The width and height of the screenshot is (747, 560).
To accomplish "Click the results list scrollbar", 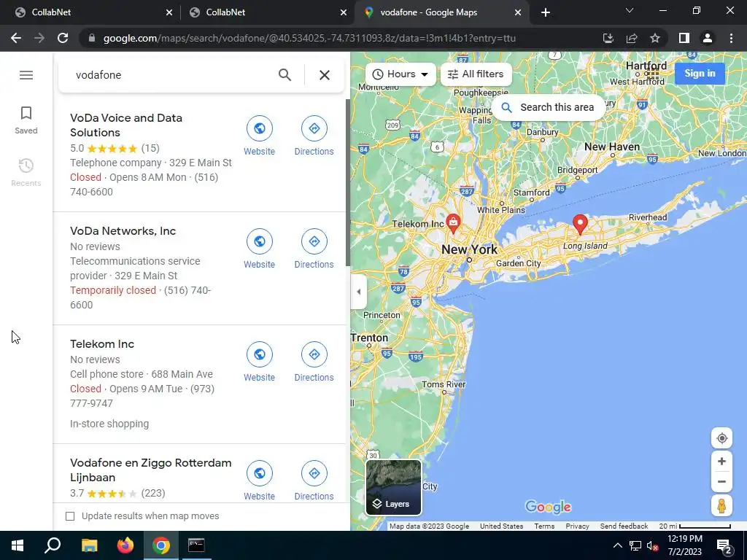I will pos(348,182).
